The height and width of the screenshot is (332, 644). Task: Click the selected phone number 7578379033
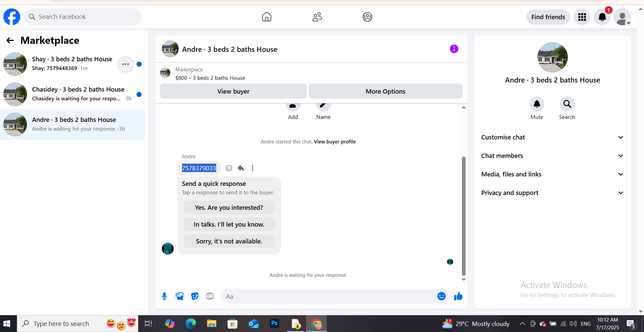(199, 168)
